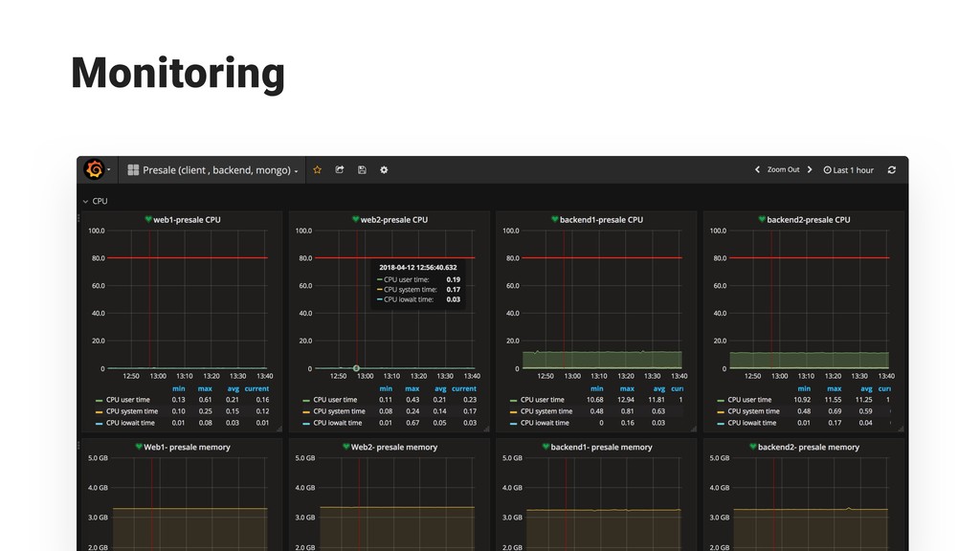Click CPU user time color swatch in backend2-presale legend
This screenshot has width=980, height=551.
click(x=721, y=400)
